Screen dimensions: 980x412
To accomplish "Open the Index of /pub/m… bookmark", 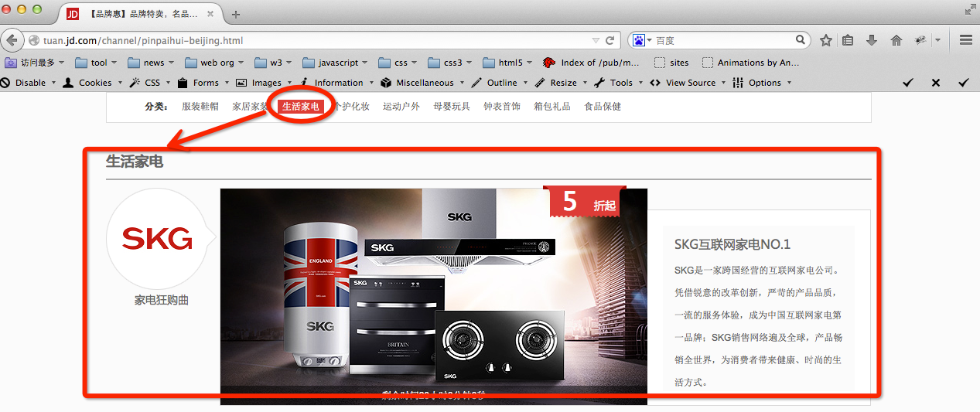I will click(x=592, y=63).
